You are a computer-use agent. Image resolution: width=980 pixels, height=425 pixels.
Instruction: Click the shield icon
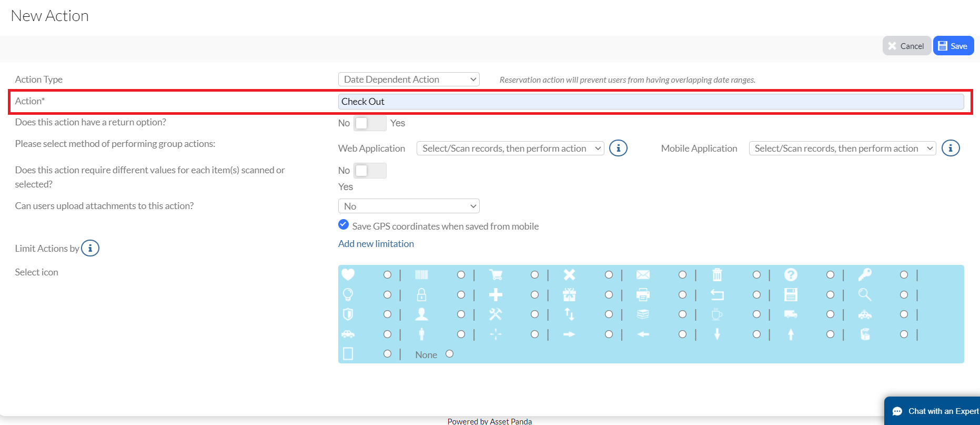(348, 314)
